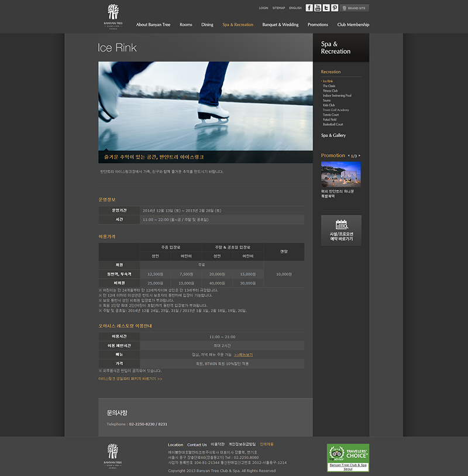Screen dimensions: 468x476
Task: Click the telephone number 02-2250-8230 / 8231
Action: [x=148, y=424]
